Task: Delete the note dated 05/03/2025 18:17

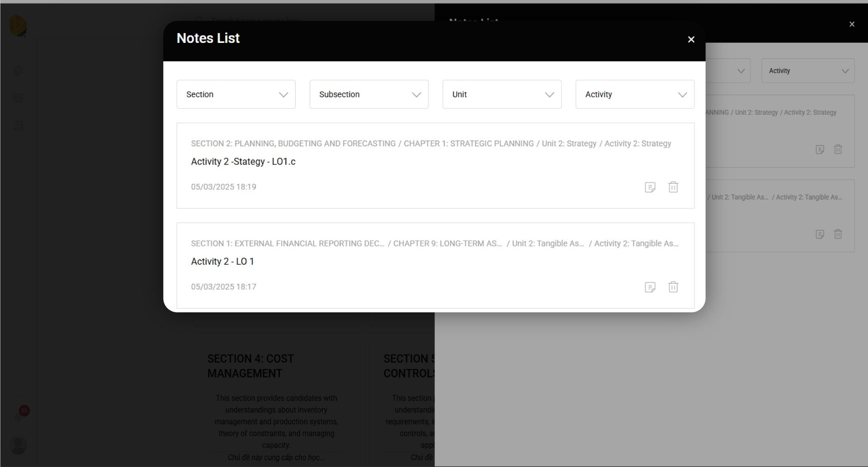Action: (673, 287)
